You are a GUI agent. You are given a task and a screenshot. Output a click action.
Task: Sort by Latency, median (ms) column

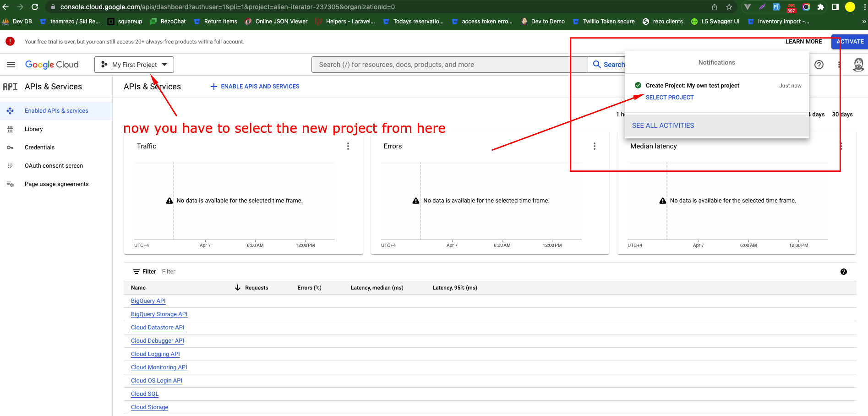coord(377,288)
